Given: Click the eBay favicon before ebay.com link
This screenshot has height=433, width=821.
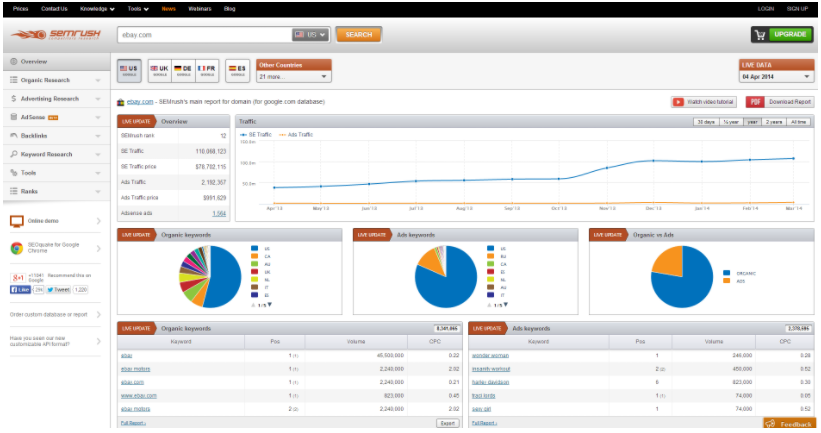Looking at the screenshot, I should click(x=121, y=102).
